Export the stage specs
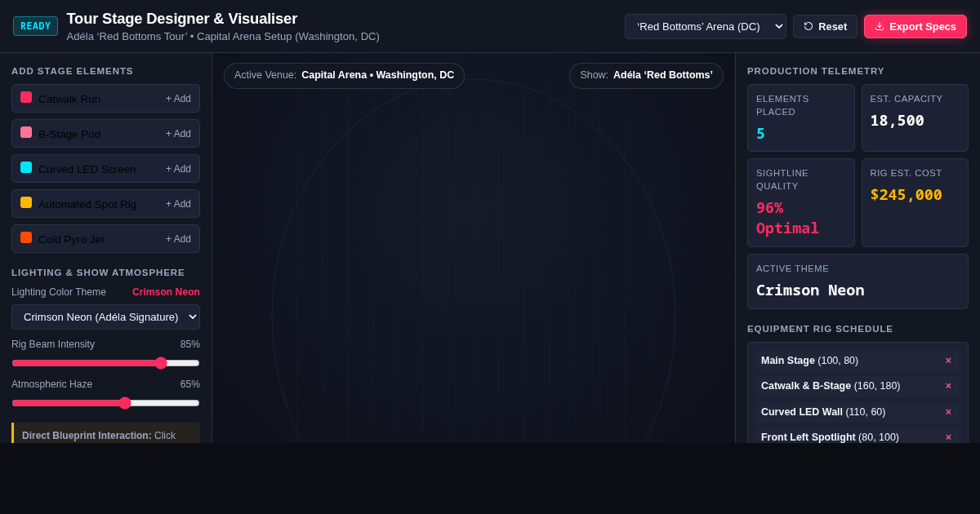The width and height of the screenshot is (980, 514). (x=915, y=26)
